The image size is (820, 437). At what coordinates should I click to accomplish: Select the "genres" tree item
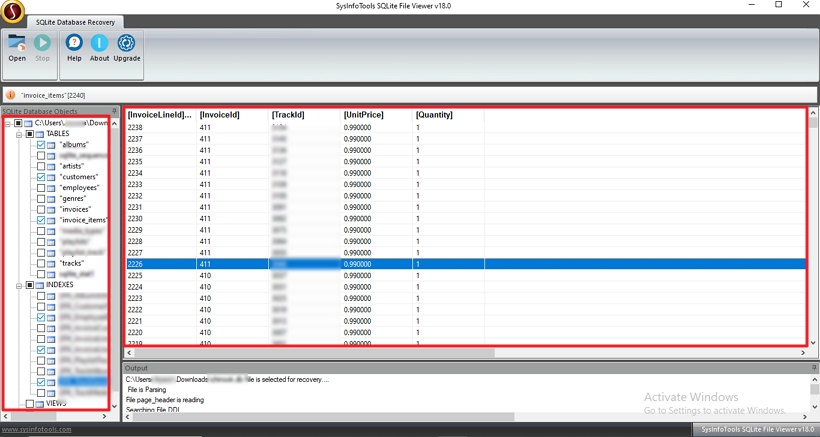(73, 199)
